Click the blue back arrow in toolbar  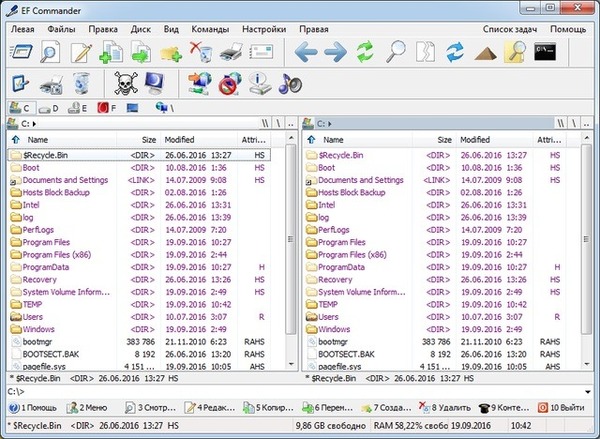pyautogui.click(x=307, y=51)
